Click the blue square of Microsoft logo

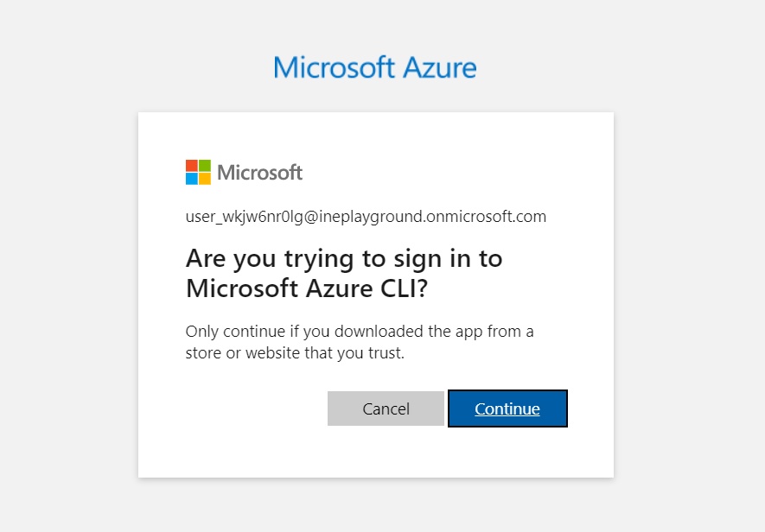coord(192,179)
